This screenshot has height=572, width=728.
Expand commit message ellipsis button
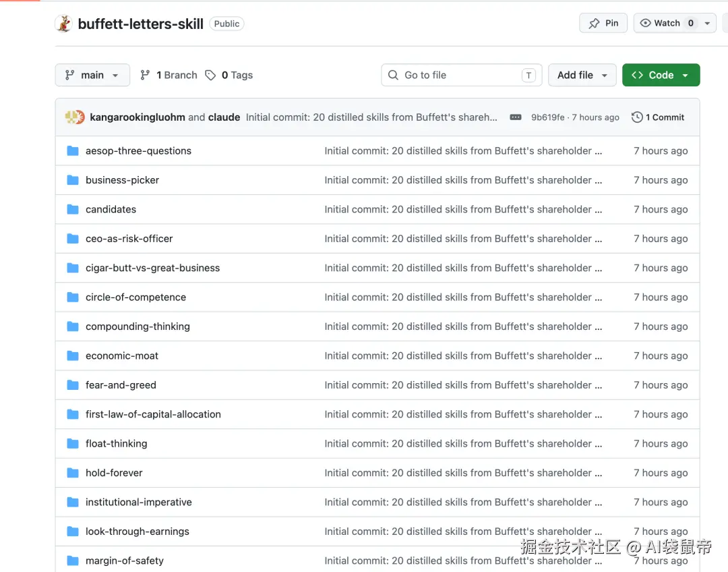[x=516, y=117]
